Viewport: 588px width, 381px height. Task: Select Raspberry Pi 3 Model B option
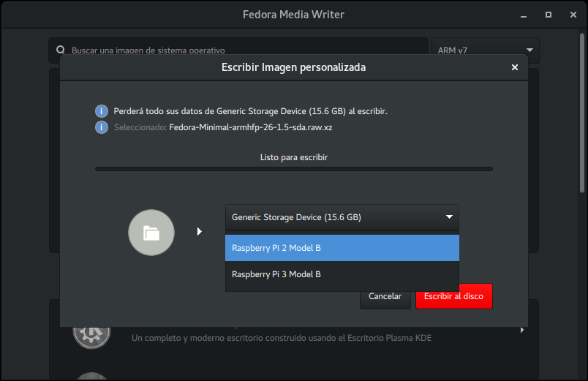(x=342, y=274)
